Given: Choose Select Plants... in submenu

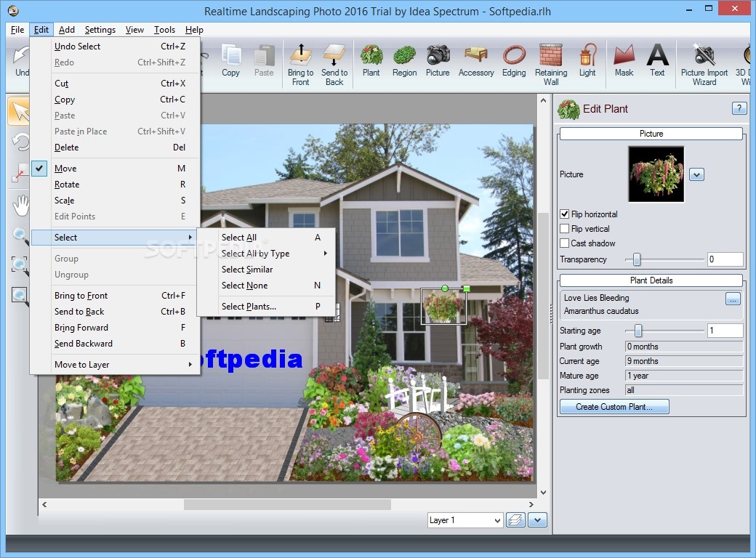Looking at the screenshot, I should coord(266,307).
